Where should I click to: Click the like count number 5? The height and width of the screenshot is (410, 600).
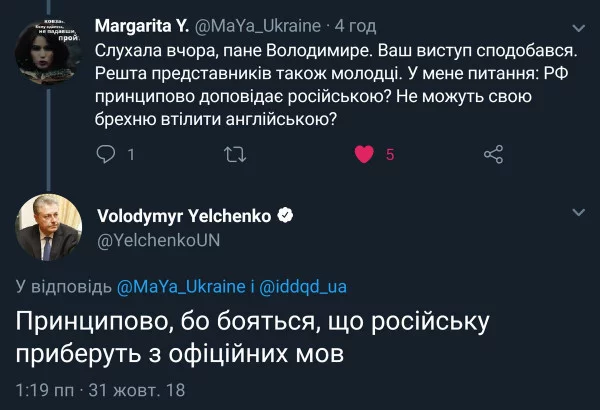click(x=390, y=154)
